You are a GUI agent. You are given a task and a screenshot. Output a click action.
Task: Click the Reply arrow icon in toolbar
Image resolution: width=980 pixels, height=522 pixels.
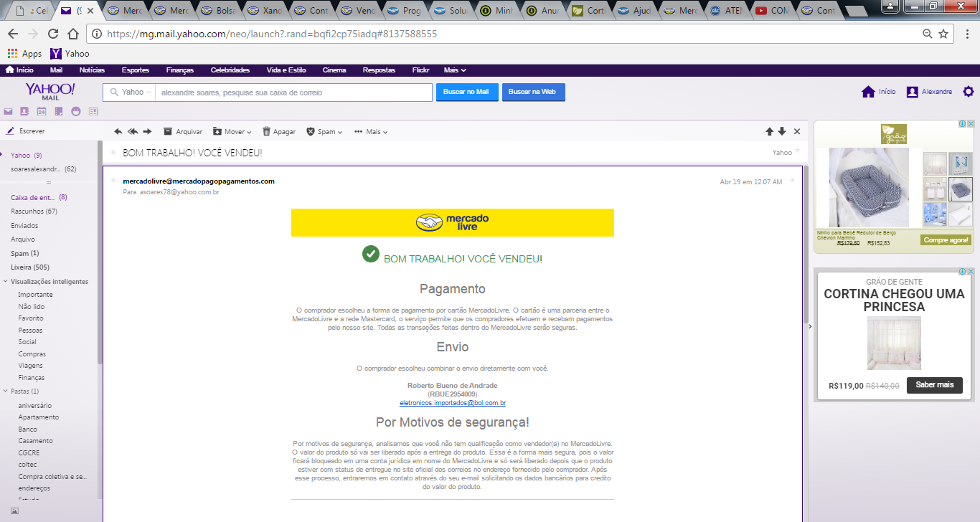[118, 131]
